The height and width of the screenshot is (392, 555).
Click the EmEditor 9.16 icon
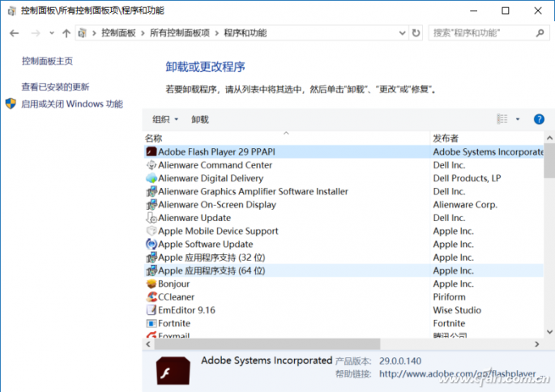(152, 310)
